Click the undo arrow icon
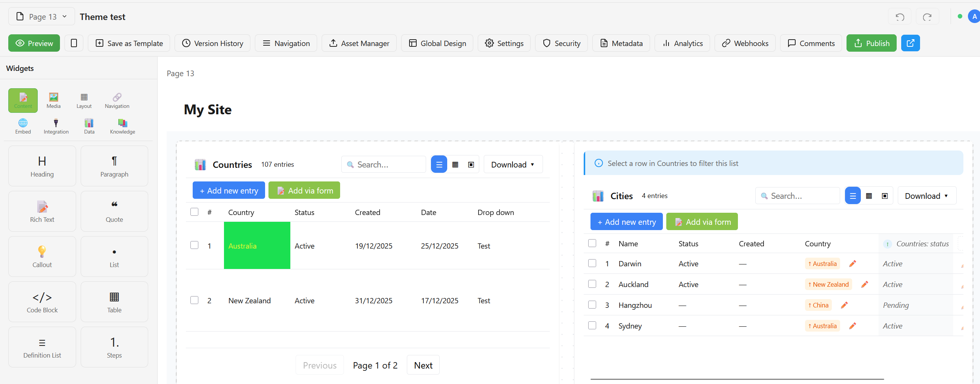 [x=899, y=17]
